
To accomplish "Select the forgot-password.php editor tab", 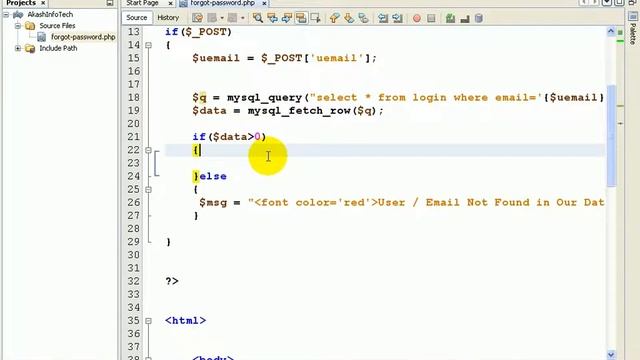I will [222, 3].
